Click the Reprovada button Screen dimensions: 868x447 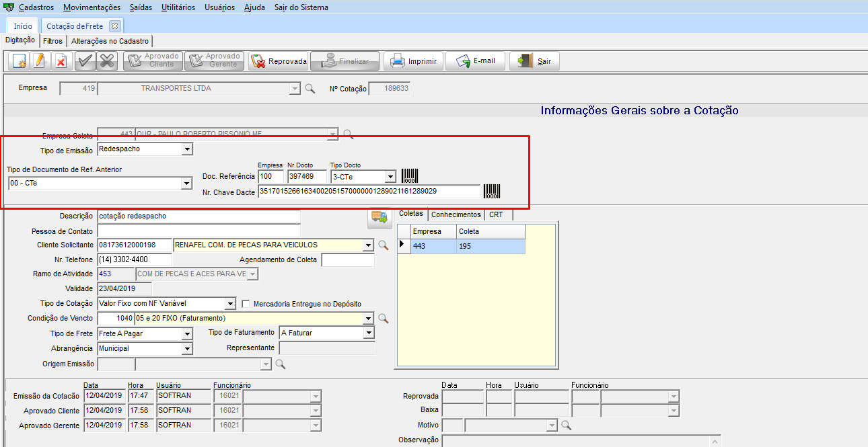tap(279, 61)
